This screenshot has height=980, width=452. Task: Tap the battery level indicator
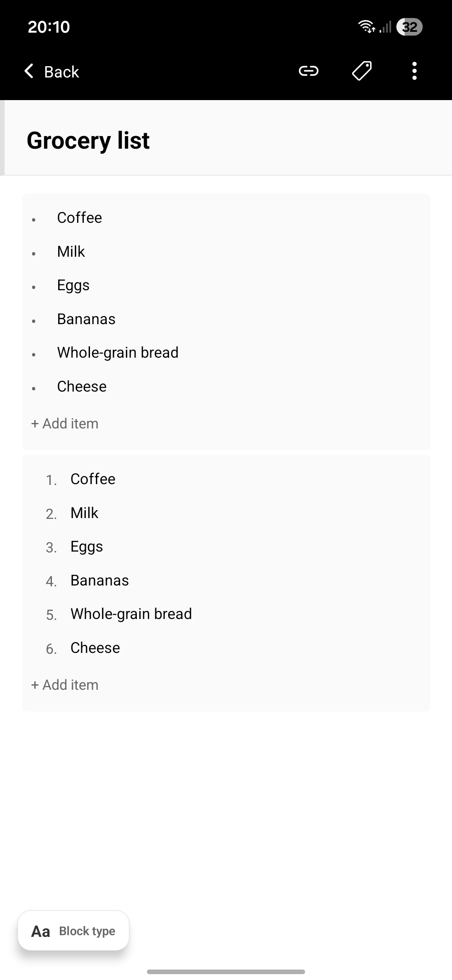tap(409, 27)
